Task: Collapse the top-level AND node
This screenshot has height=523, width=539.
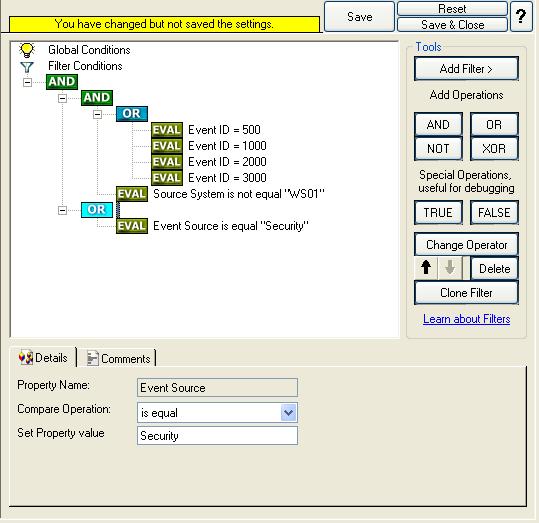Action: (27, 82)
